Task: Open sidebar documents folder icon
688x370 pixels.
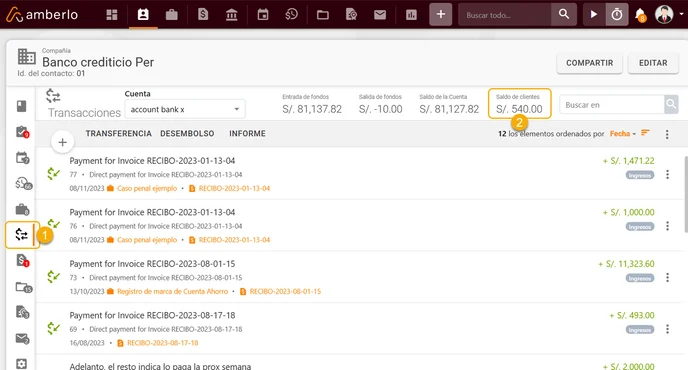Action: 23,287
